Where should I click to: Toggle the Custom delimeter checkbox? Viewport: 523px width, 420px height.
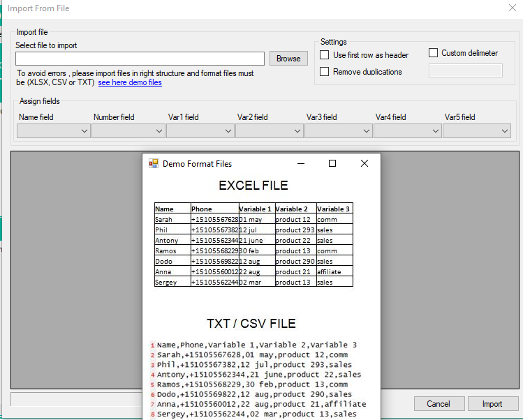[433, 53]
